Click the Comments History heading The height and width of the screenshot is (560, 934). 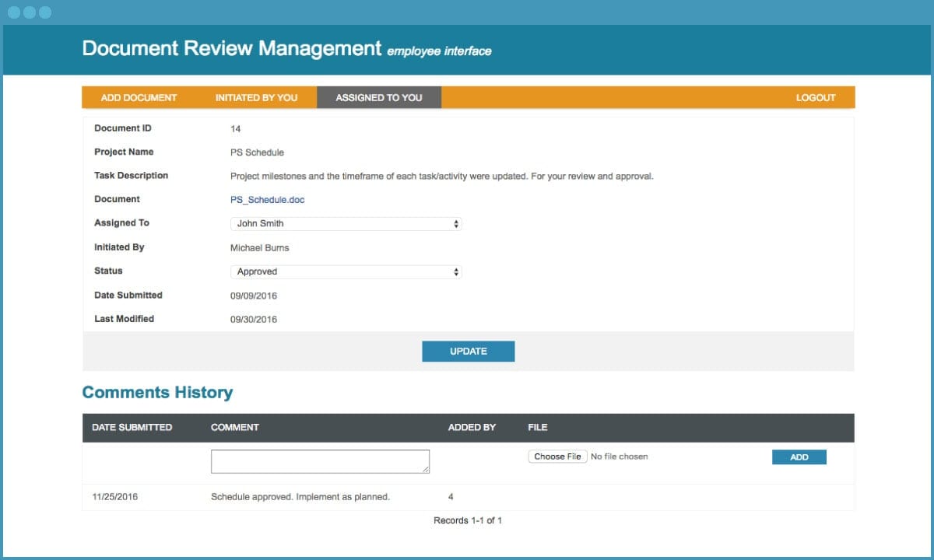click(157, 392)
